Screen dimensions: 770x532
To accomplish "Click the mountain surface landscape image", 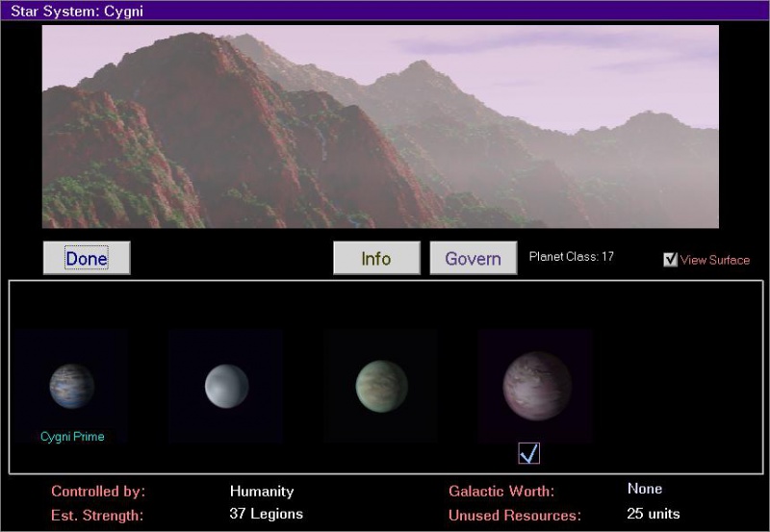I will pyautogui.click(x=380, y=126).
